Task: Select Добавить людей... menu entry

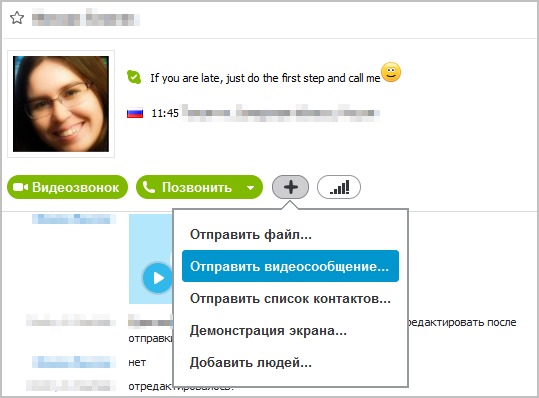Action: pyautogui.click(x=251, y=362)
